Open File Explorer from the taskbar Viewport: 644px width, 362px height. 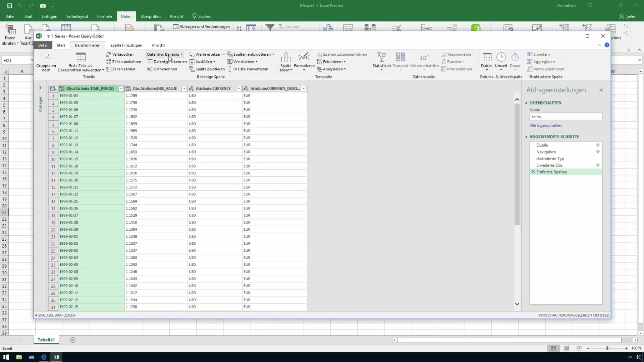click(19, 357)
